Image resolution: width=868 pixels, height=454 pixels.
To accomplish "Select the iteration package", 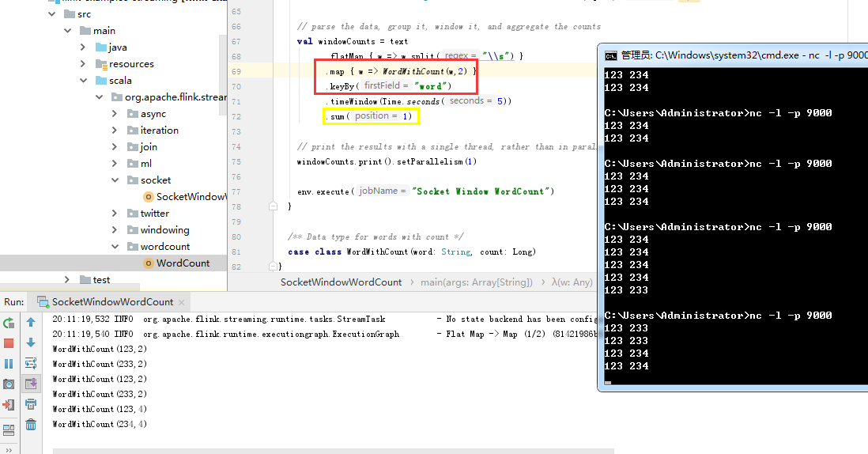I will [160, 130].
